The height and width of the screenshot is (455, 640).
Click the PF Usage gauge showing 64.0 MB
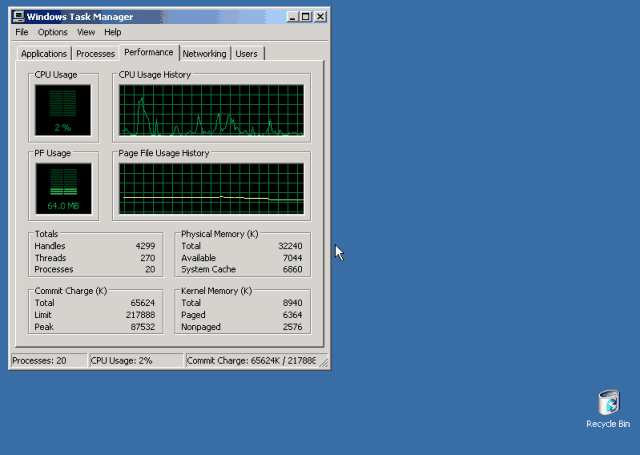click(63, 189)
